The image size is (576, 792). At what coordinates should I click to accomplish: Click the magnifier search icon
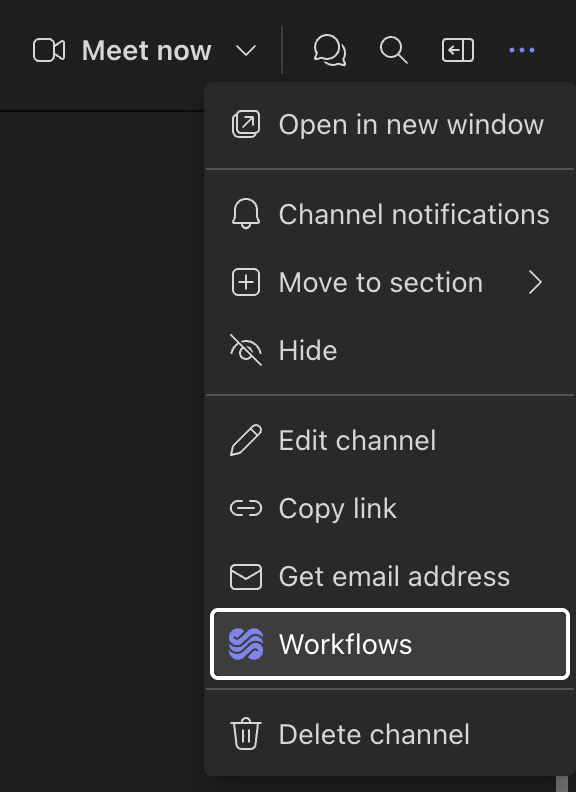[394, 51]
